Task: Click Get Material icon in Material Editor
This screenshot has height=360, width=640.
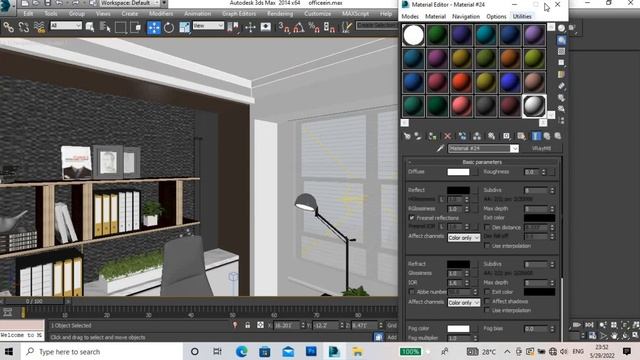Action: click(x=407, y=136)
